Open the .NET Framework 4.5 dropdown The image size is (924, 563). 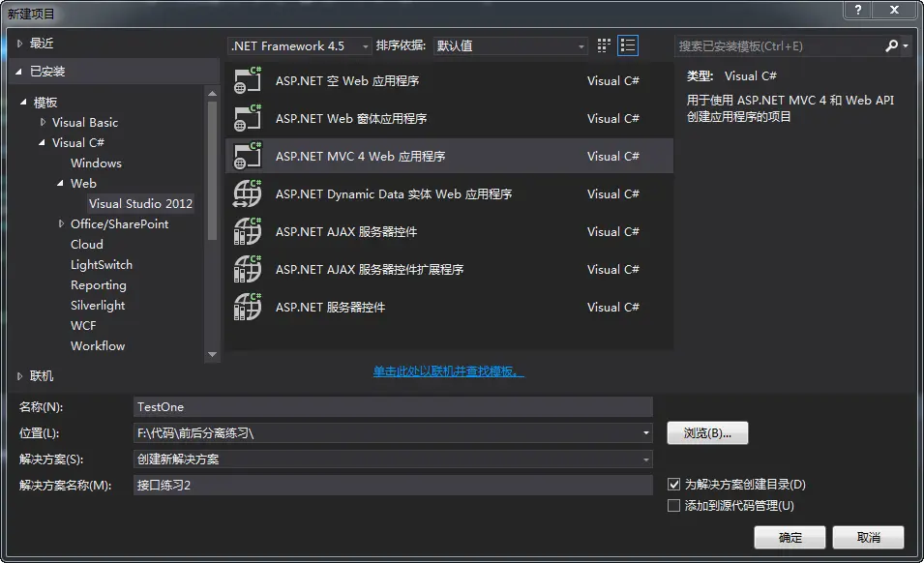299,45
